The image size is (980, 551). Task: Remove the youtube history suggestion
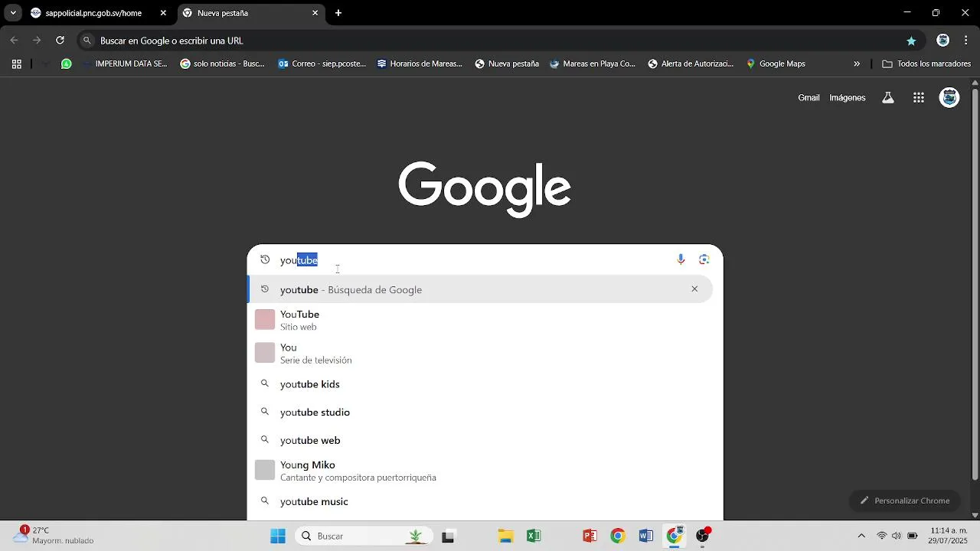click(694, 289)
